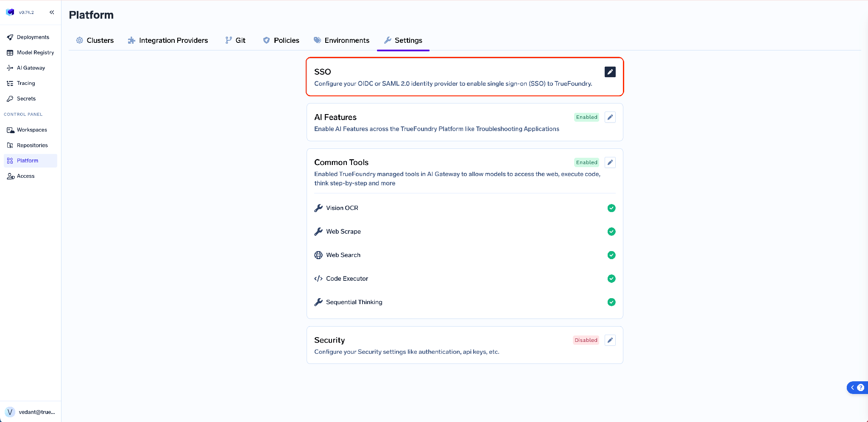Open the Tracing section
The height and width of the screenshot is (422, 868).
pyautogui.click(x=31, y=83)
